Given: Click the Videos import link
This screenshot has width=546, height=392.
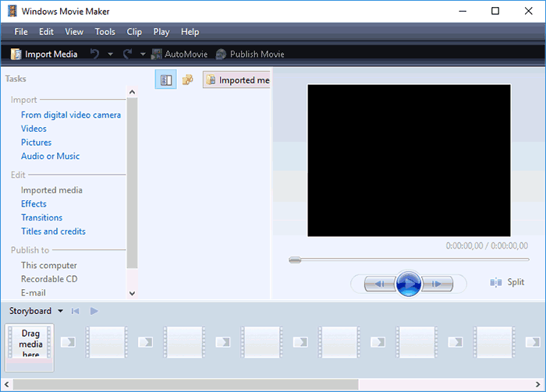Looking at the screenshot, I should [34, 129].
